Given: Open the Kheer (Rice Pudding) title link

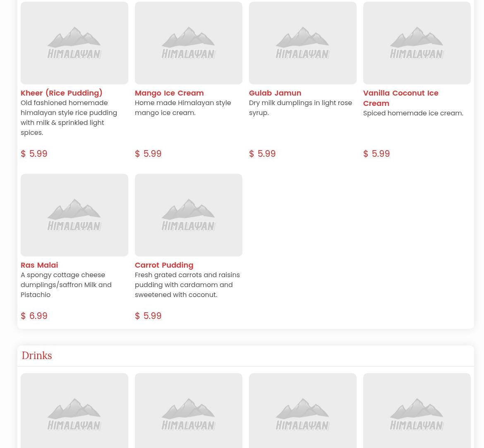Looking at the screenshot, I should pos(62,93).
